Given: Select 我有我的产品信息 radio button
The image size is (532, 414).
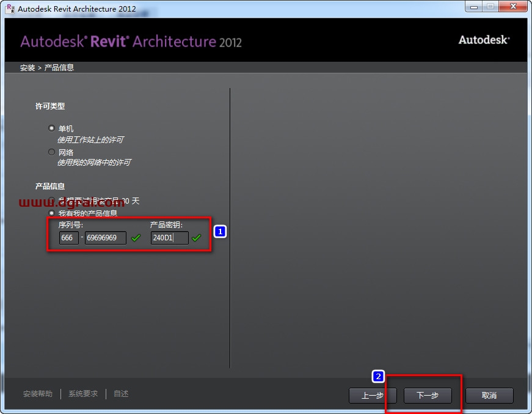Looking at the screenshot, I should (x=51, y=213).
